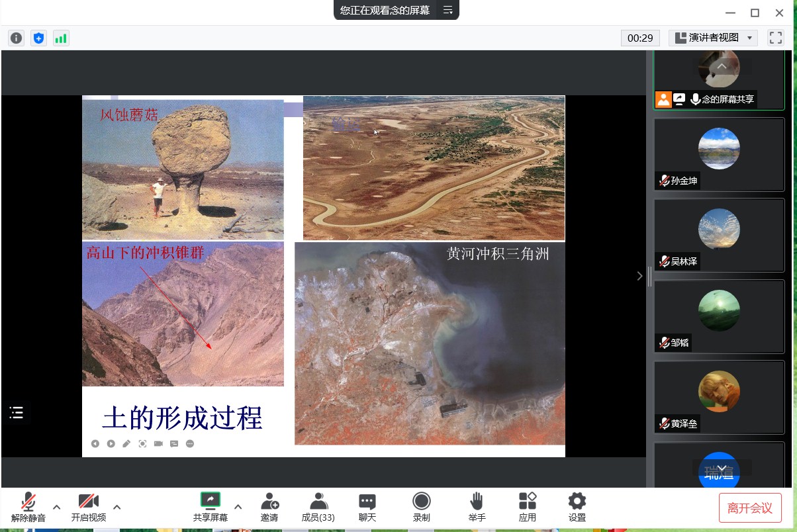Open the screen-share banner options menu

click(x=448, y=10)
